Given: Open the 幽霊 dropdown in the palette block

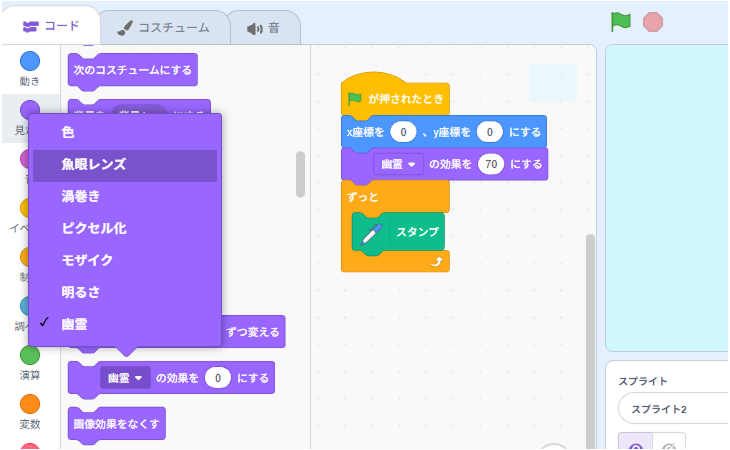Looking at the screenshot, I should point(125,378).
